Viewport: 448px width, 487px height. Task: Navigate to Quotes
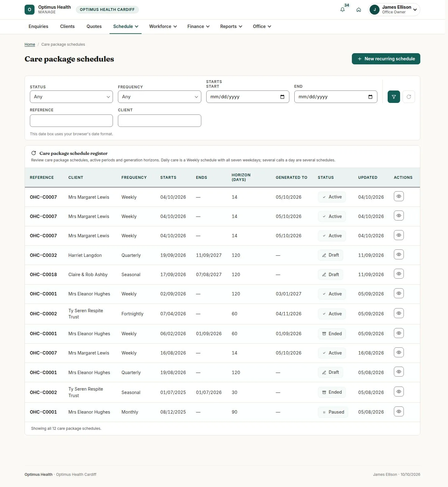coord(94,26)
